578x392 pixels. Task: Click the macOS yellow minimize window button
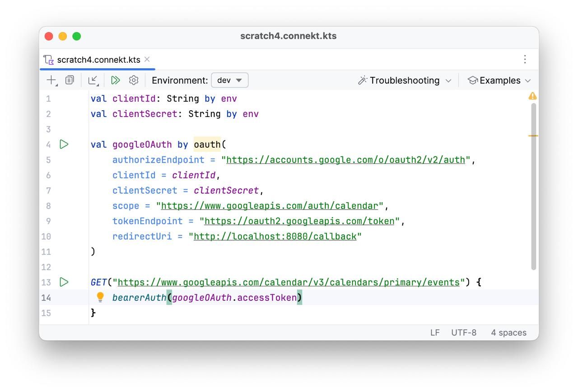click(x=63, y=36)
